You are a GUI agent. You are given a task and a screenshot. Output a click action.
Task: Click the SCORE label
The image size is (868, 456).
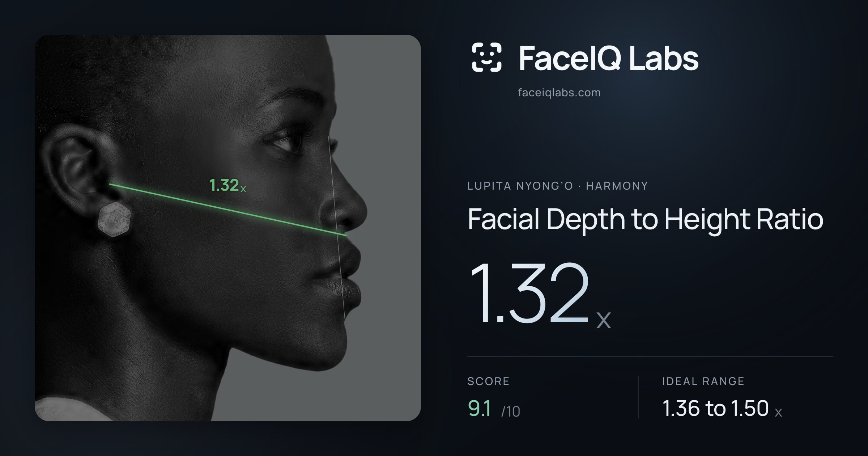tap(488, 381)
